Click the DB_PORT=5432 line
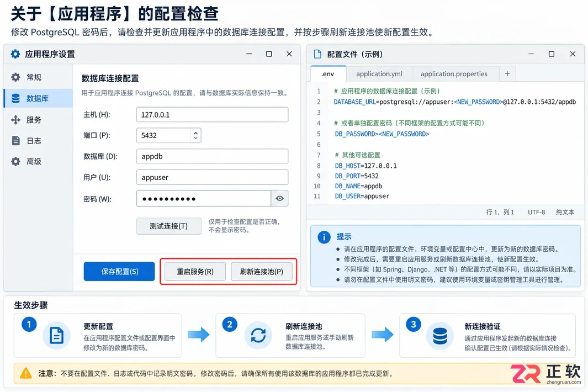This screenshot has height=392, width=588. point(357,176)
